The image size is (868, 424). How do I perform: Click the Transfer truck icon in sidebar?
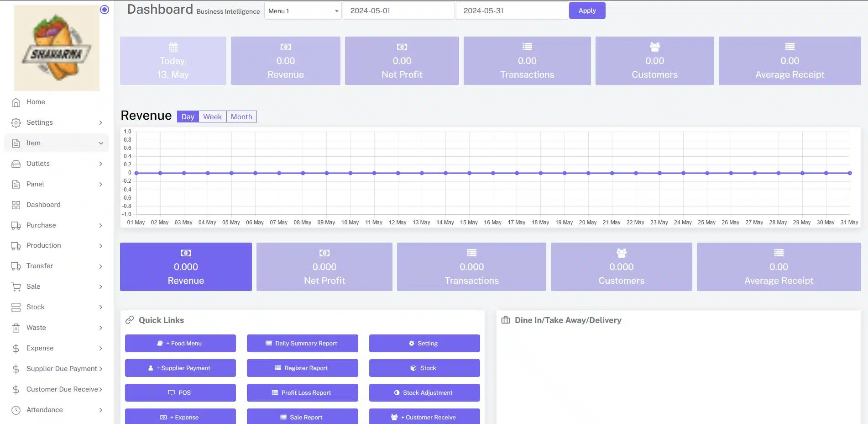[x=16, y=266]
